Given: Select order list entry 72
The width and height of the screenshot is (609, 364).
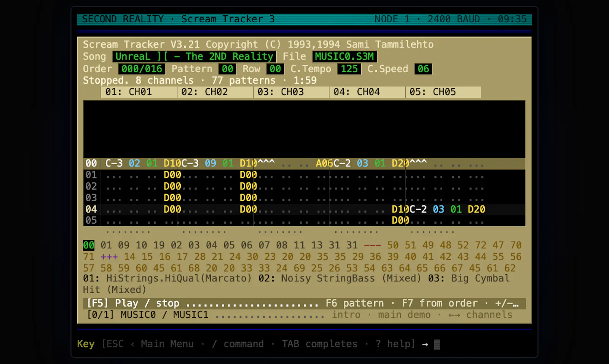Looking at the screenshot, I should point(480,245).
